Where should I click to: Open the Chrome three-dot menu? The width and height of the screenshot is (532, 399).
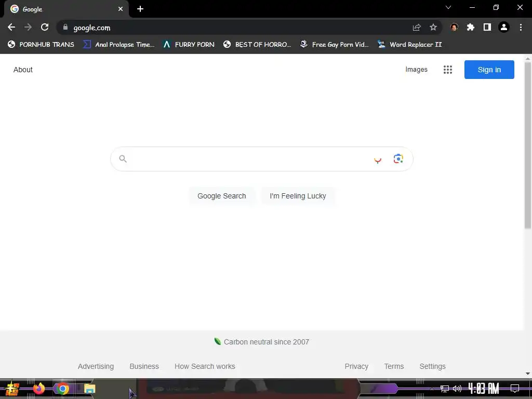pos(521,28)
